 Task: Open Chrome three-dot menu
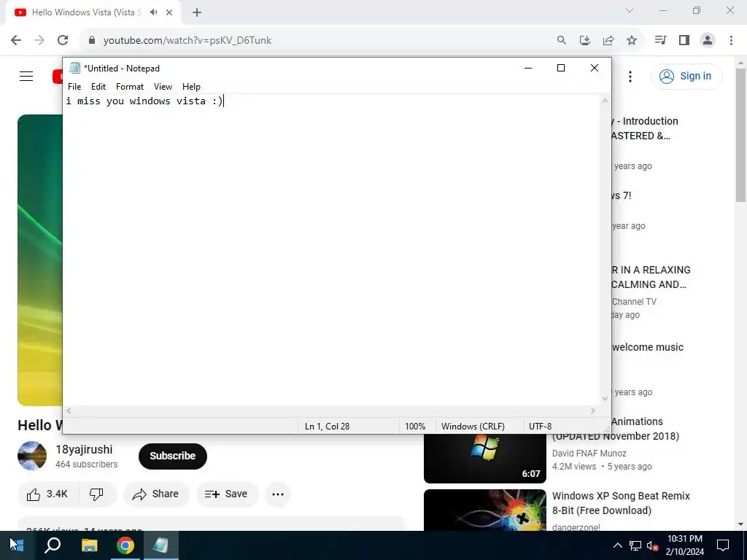pyautogui.click(x=731, y=41)
